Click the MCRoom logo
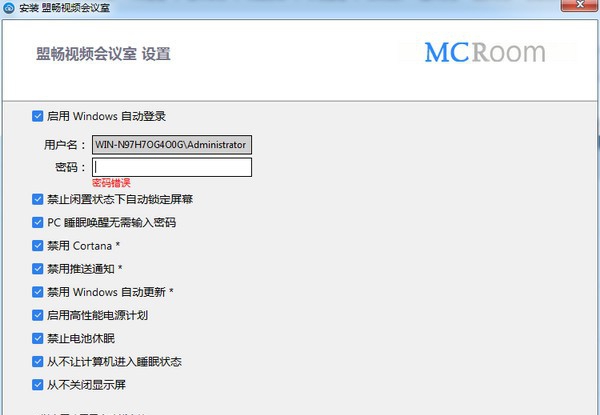Image resolution: width=600 pixels, height=415 pixels. point(485,52)
